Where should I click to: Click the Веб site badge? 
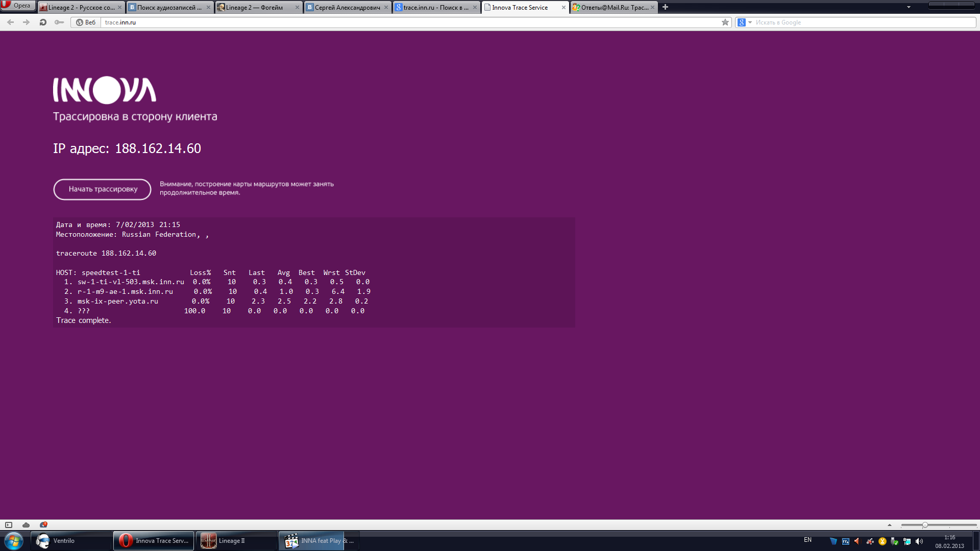click(x=86, y=22)
